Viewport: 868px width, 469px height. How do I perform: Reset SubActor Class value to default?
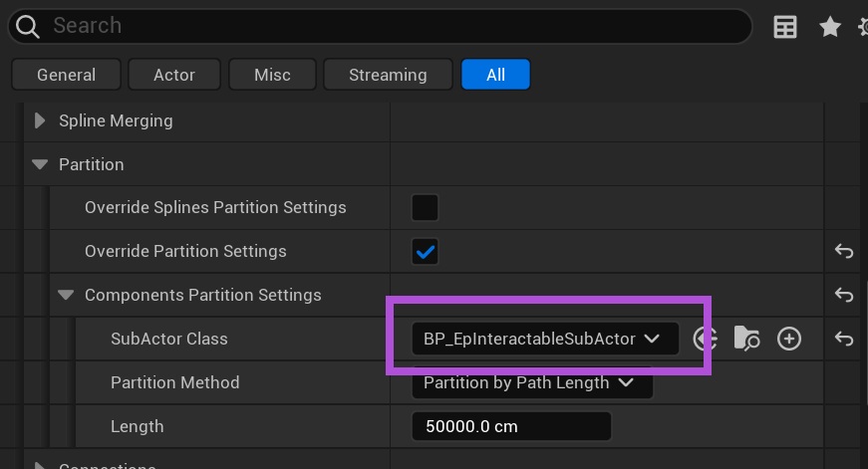pos(844,340)
